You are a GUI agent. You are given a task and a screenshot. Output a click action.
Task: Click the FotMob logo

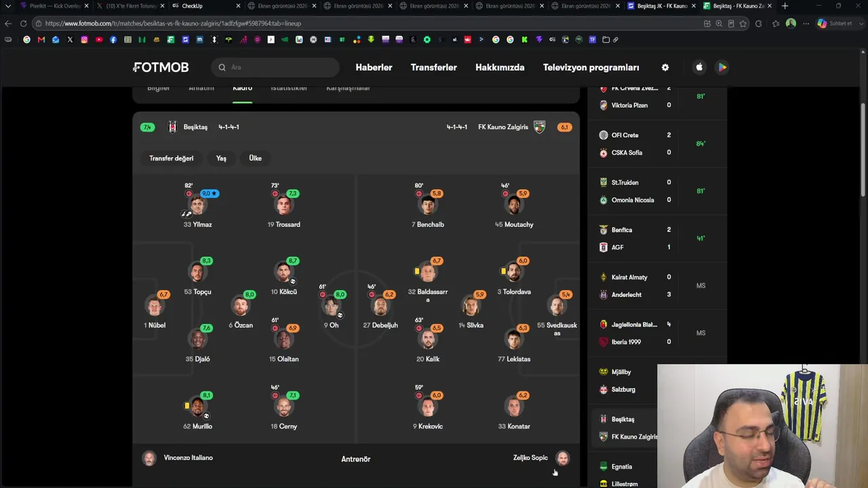[x=161, y=67]
